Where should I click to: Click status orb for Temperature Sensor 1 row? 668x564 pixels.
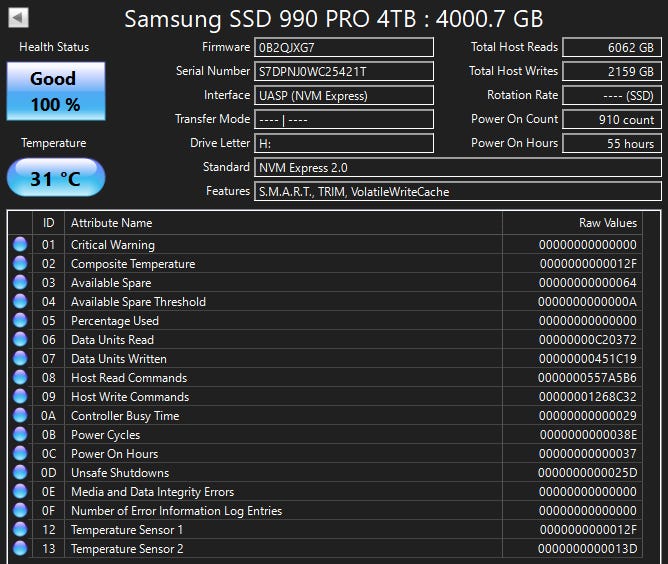(20, 529)
